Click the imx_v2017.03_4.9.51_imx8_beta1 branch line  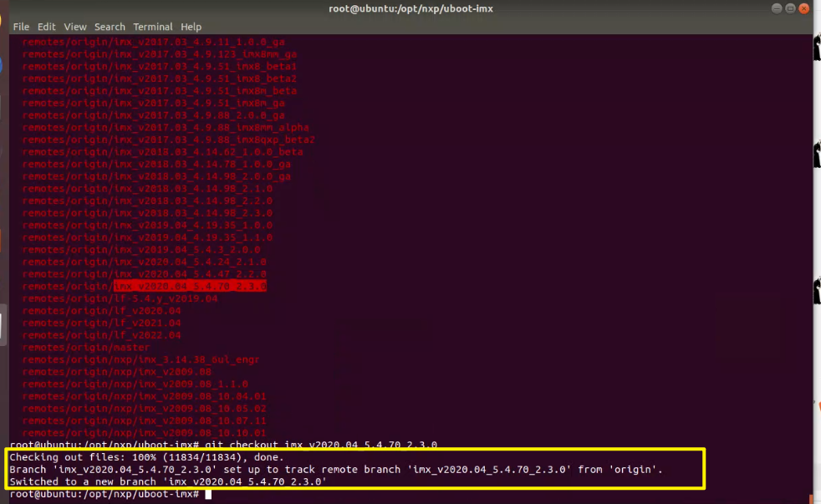(x=160, y=67)
